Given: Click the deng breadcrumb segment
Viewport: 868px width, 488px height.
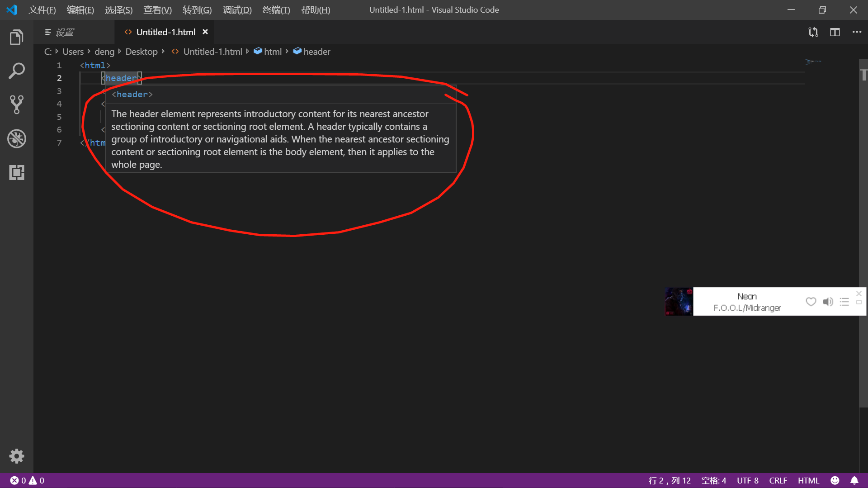Looking at the screenshot, I should click(104, 52).
